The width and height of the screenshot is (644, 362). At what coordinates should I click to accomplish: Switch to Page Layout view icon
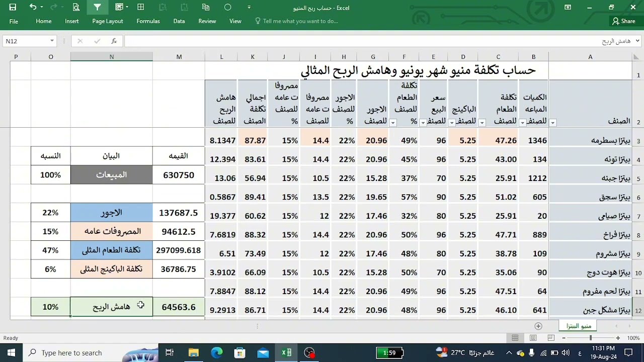[x=533, y=338]
